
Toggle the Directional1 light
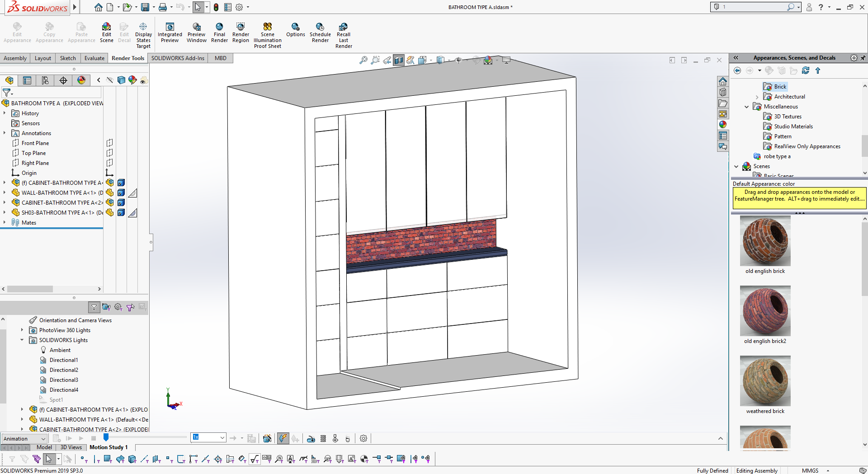[63, 360]
